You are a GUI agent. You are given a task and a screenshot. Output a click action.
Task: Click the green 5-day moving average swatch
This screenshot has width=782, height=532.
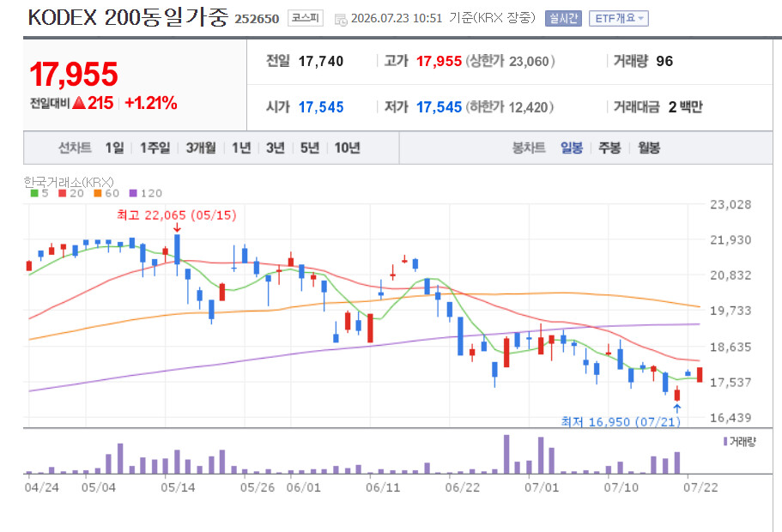pyautogui.click(x=34, y=193)
